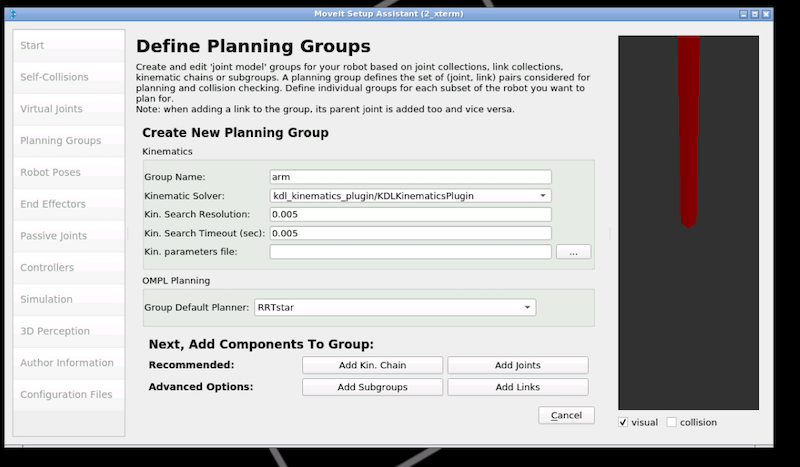The width and height of the screenshot is (800, 467).
Task: Choose the Add Links button
Action: pyautogui.click(x=517, y=387)
